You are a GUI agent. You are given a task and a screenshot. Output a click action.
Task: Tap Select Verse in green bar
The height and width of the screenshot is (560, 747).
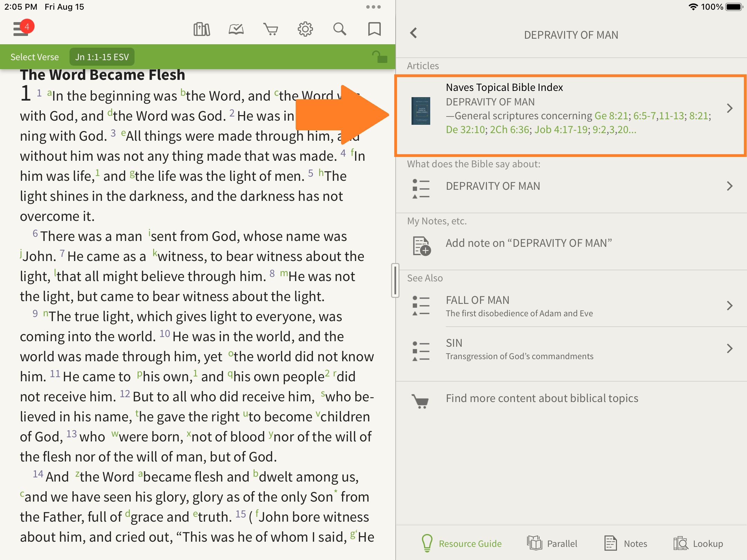pyautogui.click(x=35, y=57)
